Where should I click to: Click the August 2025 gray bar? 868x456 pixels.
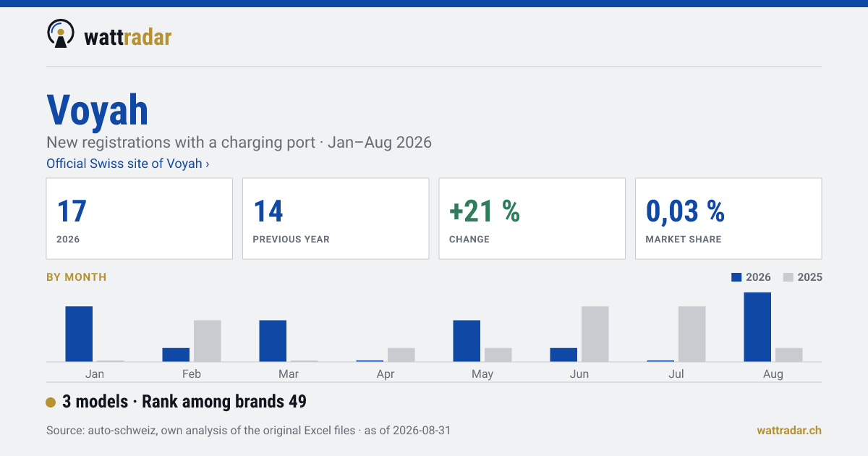[x=789, y=355]
